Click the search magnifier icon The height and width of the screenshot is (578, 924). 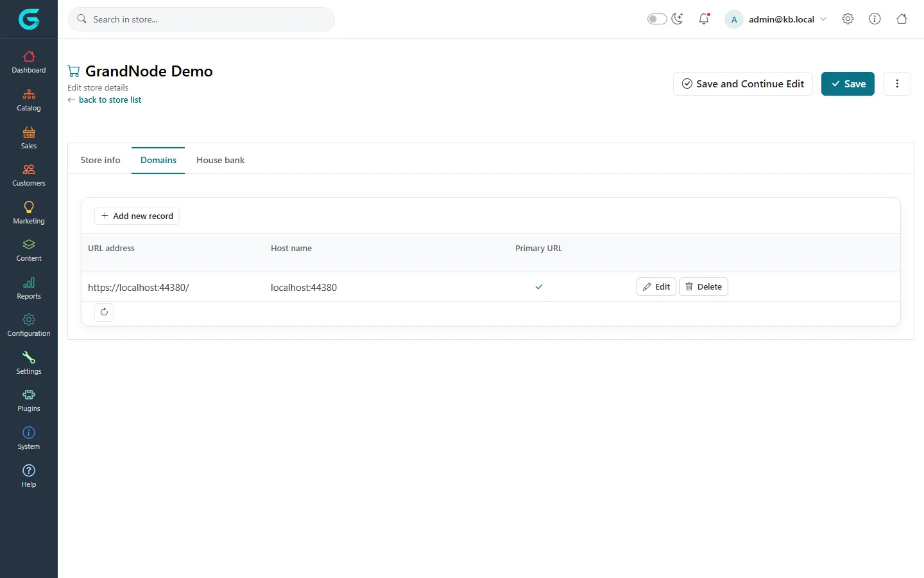coord(82,19)
